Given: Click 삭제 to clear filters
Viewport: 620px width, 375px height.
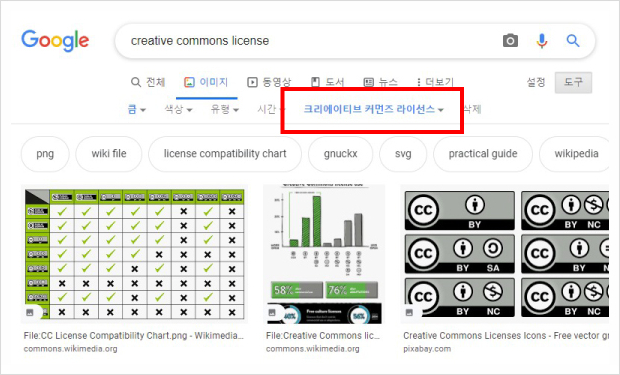Looking at the screenshot, I should click(472, 109).
